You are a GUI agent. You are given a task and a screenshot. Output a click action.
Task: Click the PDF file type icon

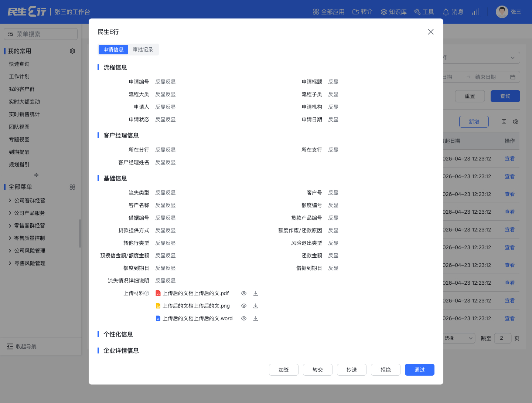(x=158, y=293)
